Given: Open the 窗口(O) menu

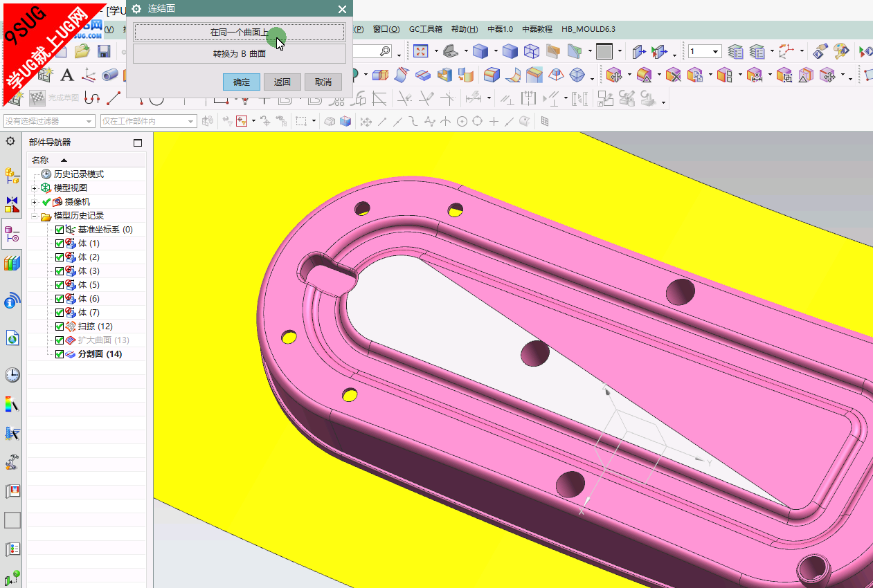Looking at the screenshot, I should [x=386, y=29].
